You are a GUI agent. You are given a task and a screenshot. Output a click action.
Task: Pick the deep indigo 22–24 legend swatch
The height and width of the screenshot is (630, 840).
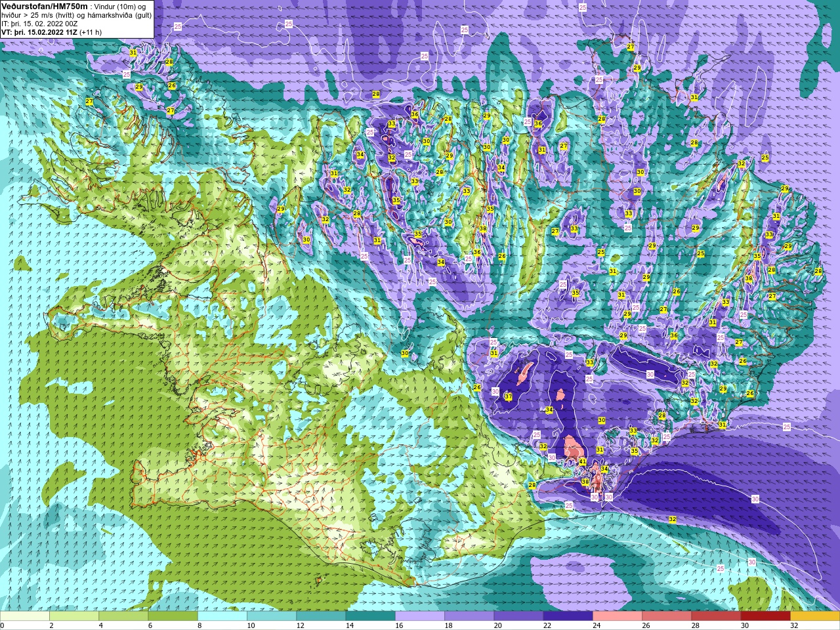coord(568,616)
